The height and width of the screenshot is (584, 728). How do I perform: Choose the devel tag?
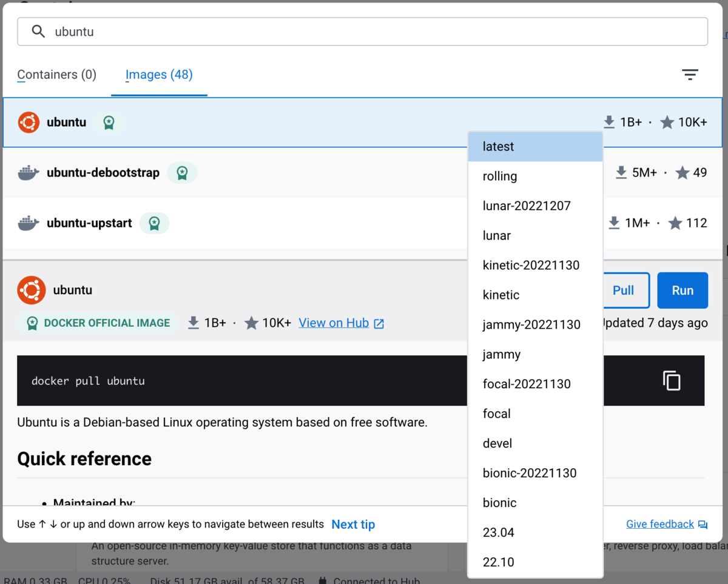[x=535, y=444]
